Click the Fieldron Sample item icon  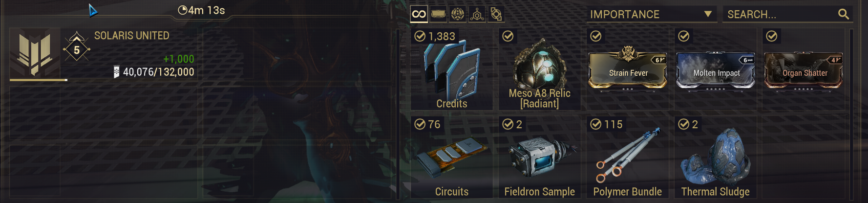540,157
